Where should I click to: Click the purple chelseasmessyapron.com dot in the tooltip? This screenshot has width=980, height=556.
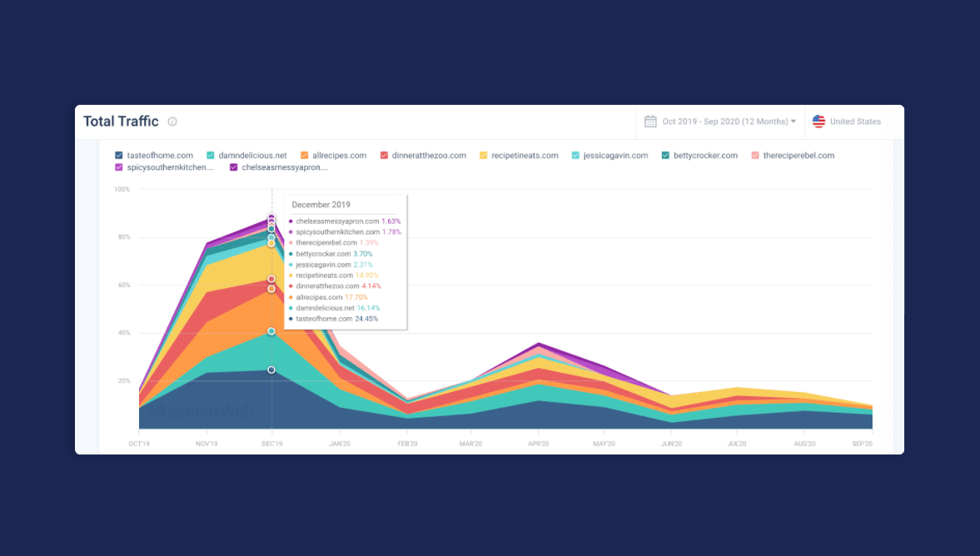pyautogui.click(x=289, y=221)
